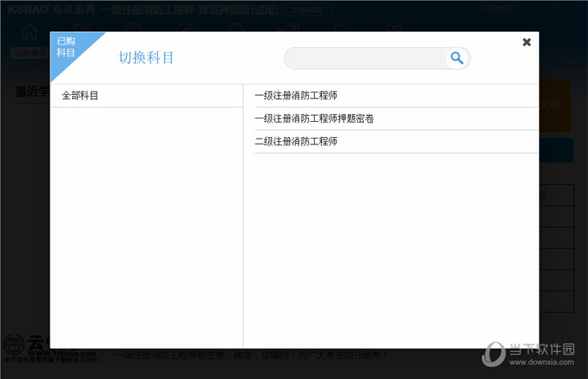Click the scrolling notice text at bottom
This screenshot has height=379, width=588.
(252, 355)
